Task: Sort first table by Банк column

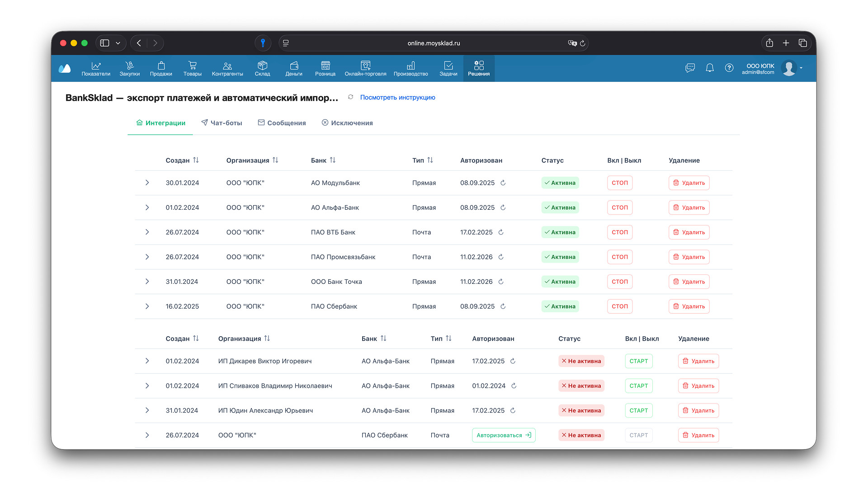Action: [333, 160]
